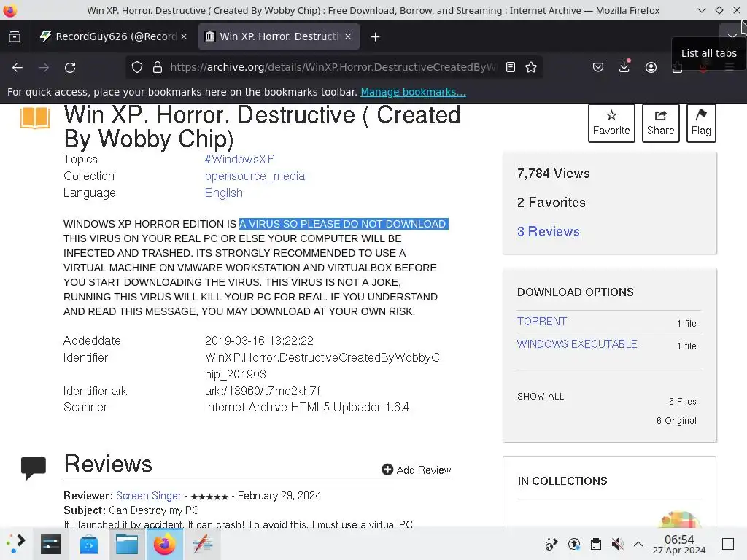This screenshot has height=560, width=747.
Task: Click the highlighted 'A VIRUS SO PLEASE DO NOT DOWNLOAD' text
Action: click(x=344, y=224)
